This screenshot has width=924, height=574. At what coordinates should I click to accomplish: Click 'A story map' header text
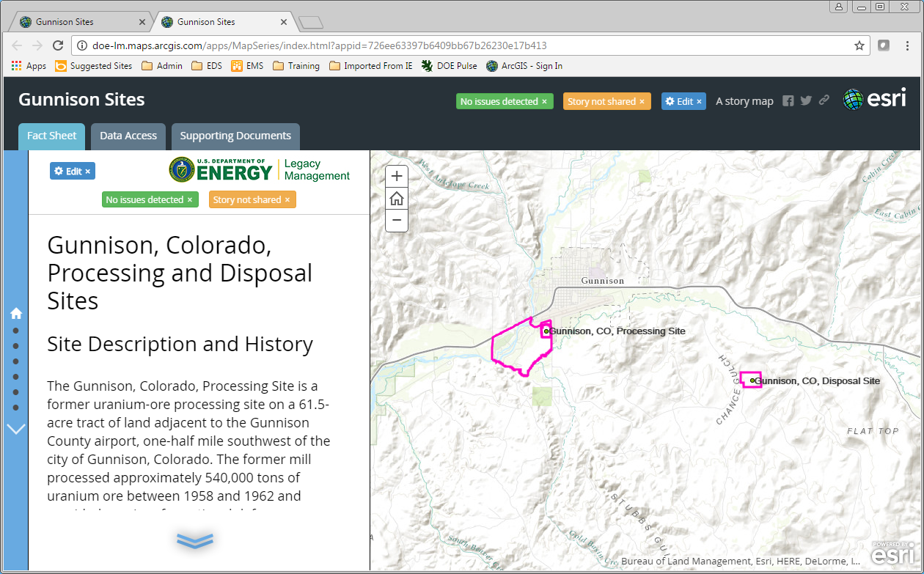click(x=744, y=101)
